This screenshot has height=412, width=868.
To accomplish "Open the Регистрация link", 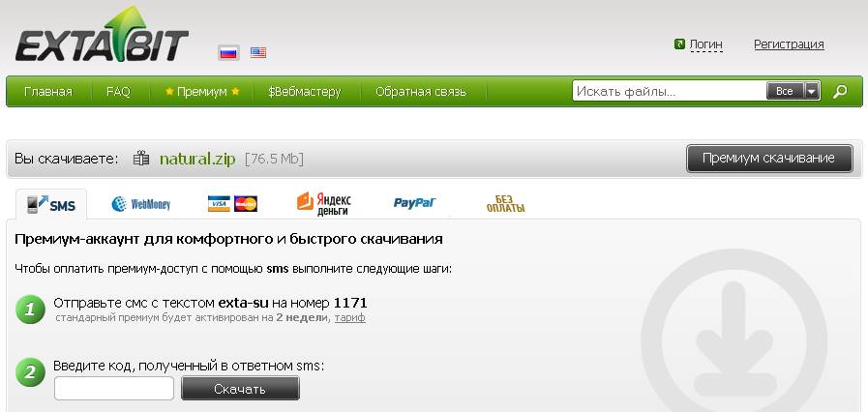I will (x=789, y=44).
